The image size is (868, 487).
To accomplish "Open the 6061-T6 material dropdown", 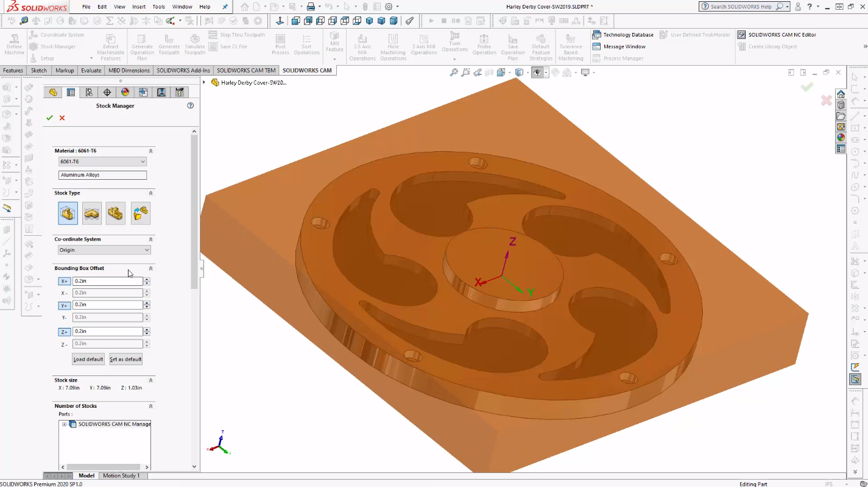I will click(102, 162).
